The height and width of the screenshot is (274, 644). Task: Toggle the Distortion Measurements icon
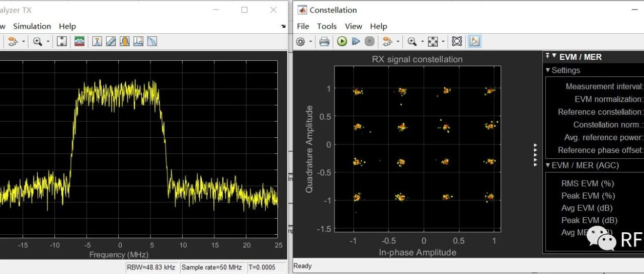[x=138, y=41]
